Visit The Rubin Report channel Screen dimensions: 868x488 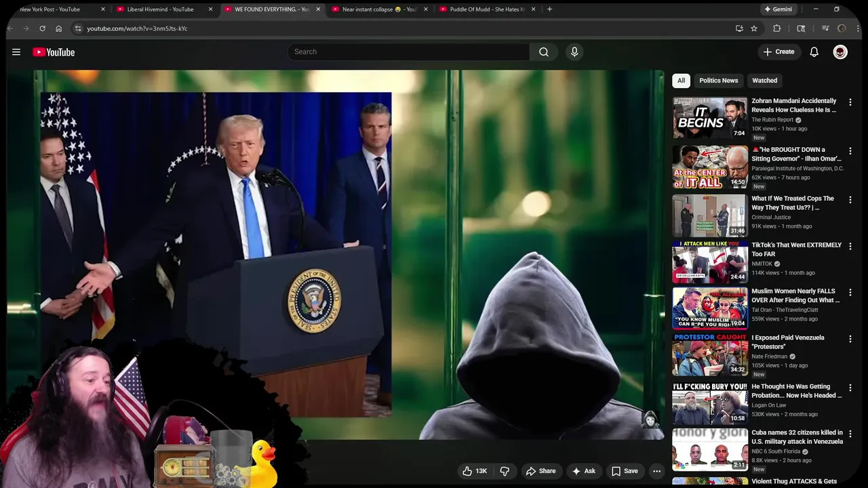[772, 120]
